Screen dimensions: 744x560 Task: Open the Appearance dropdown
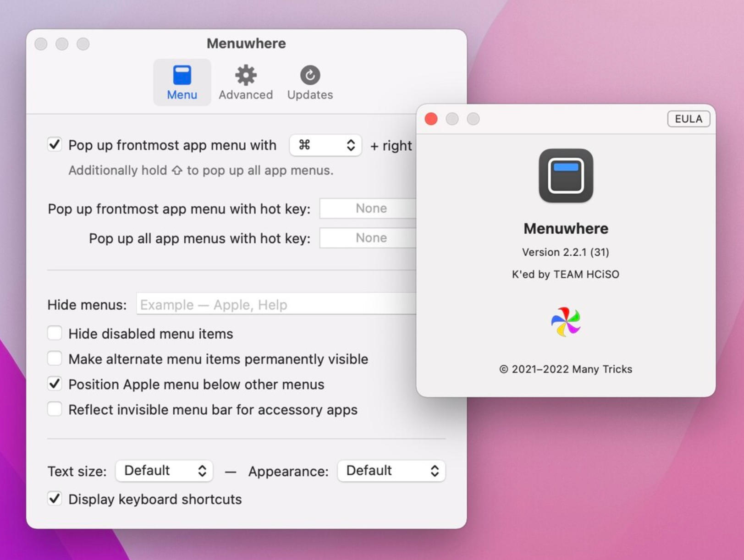click(391, 471)
